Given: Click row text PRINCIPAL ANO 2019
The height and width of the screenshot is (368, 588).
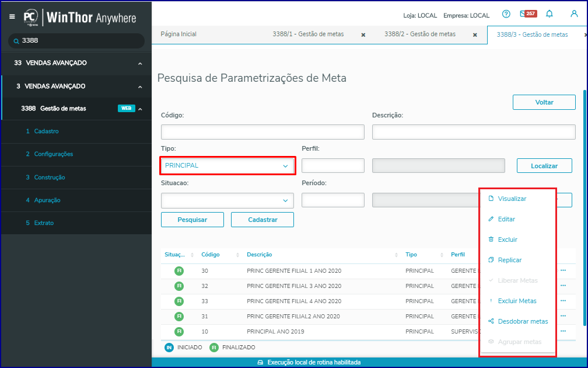Looking at the screenshot, I should [275, 332].
